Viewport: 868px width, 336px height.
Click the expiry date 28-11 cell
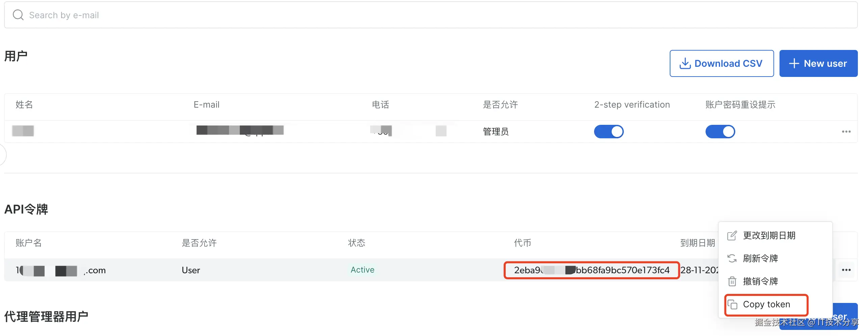(x=699, y=270)
